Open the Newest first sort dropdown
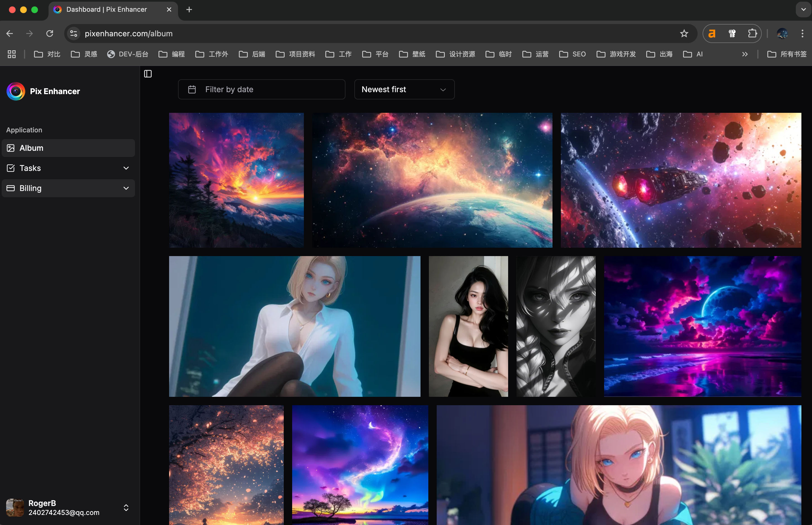This screenshot has height=525, width=812. click(x=404, y=89)
